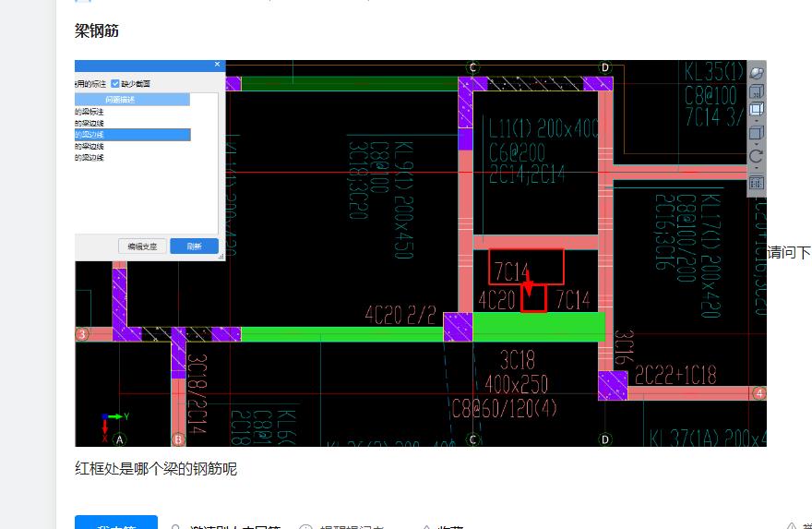Click the question text 红框处是哪个梁的钢筋呢

point(156,469)
